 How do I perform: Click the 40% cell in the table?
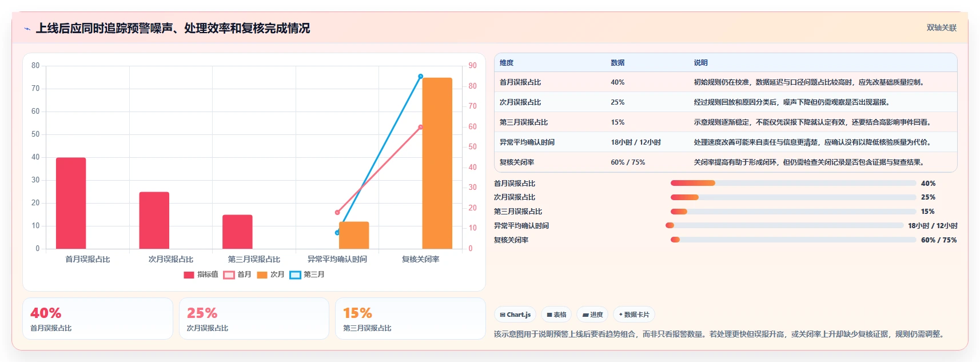pyautogui.click(x=618, y=82)
